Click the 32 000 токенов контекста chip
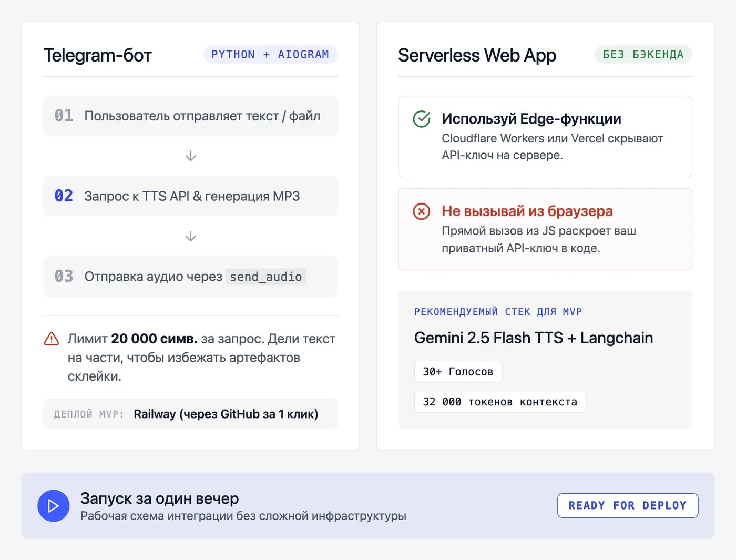736x560 pixels. 500,402
